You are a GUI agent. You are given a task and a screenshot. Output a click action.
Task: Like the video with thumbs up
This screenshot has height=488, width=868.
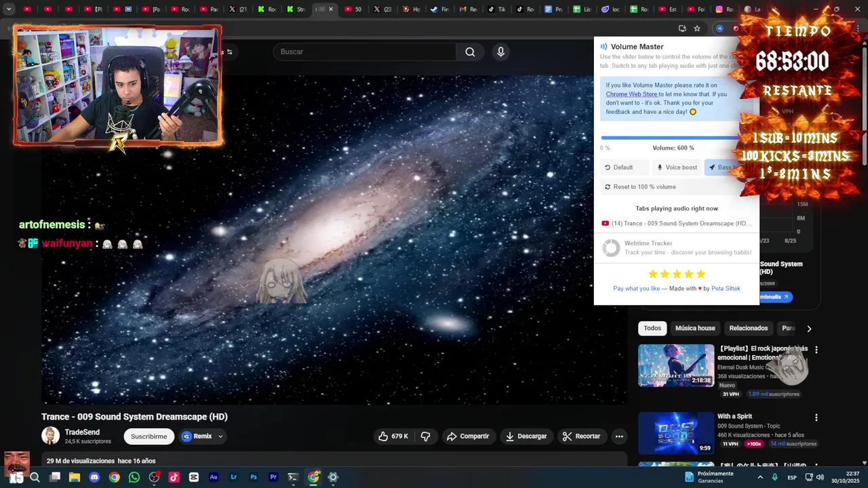click(x=393, y=436)
